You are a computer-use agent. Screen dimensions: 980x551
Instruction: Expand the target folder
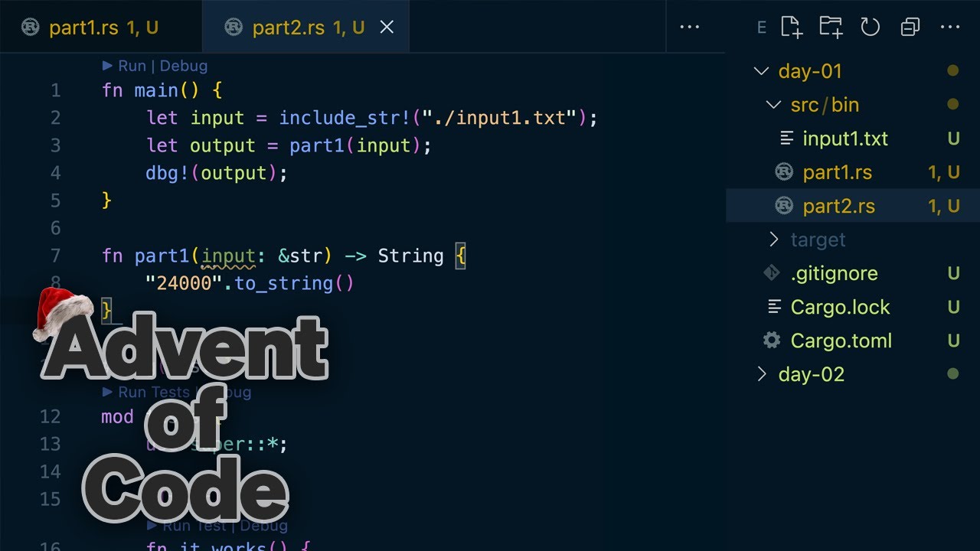(x=773, y=240)
